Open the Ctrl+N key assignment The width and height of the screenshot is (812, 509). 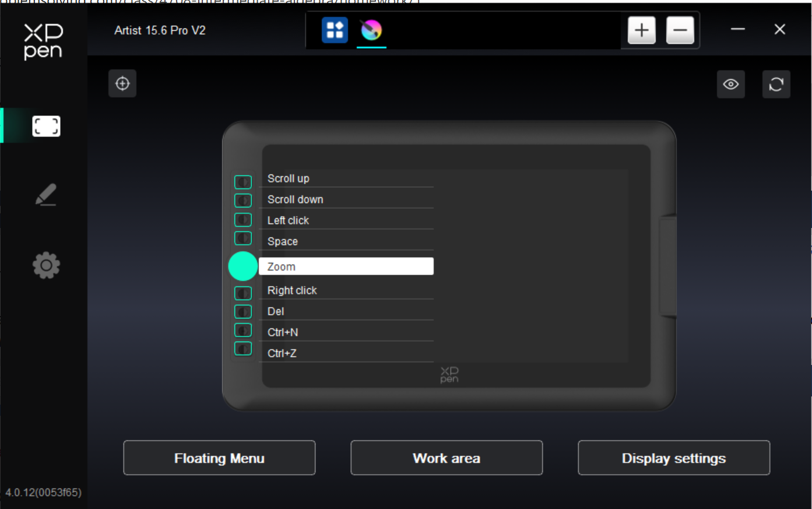pyautogui.click(x=346, y=332)
